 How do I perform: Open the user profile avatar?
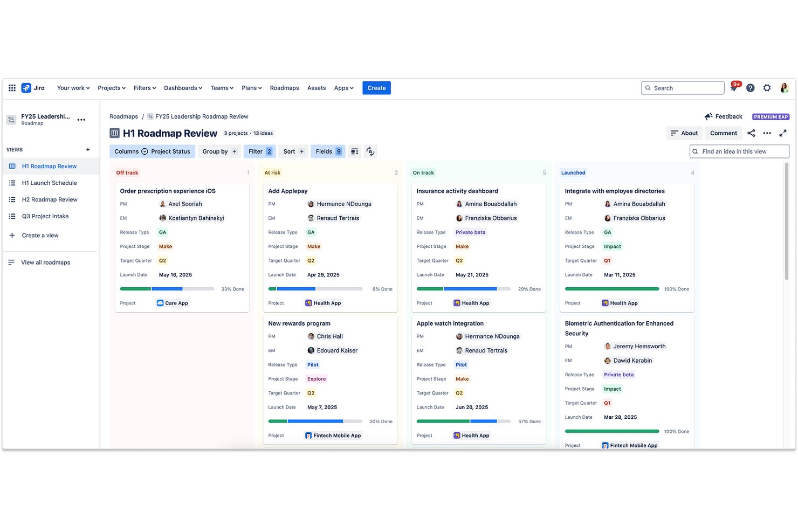pyautogui.click(x=784, y=88)
